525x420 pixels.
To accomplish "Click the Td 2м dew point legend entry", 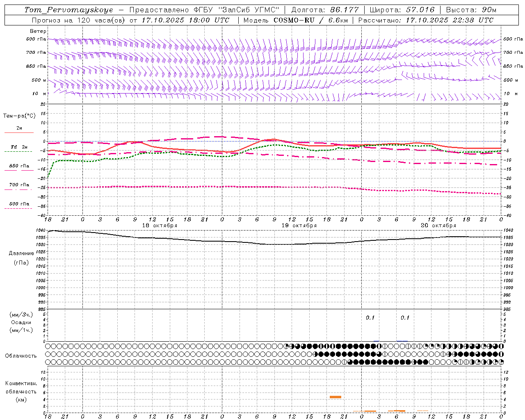I will click(x=19, y=147).
